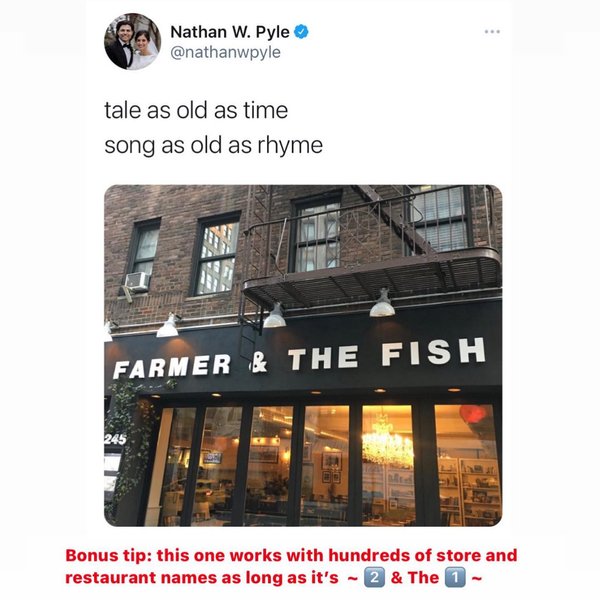Open the three-dot more options menu
Viewport: 600px width, 600px height.
(492, 32)
